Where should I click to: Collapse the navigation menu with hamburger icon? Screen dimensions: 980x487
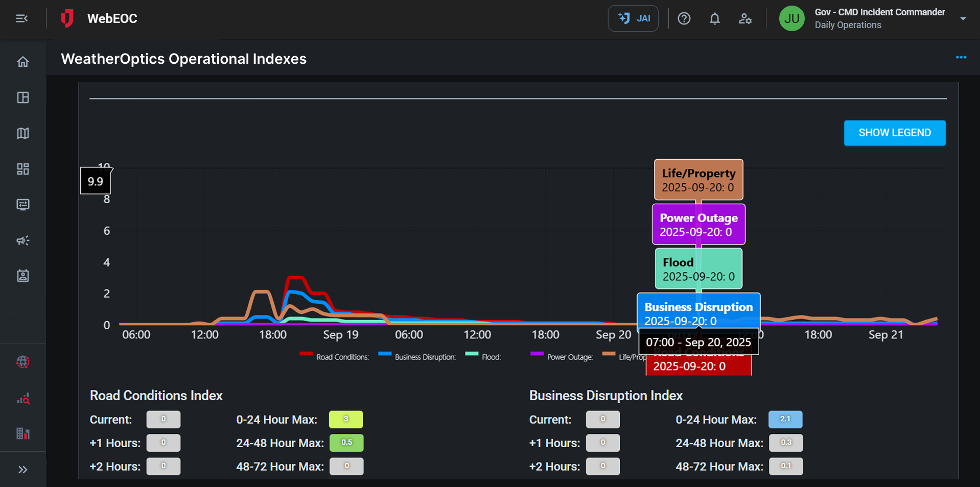[x=21, y=19]
